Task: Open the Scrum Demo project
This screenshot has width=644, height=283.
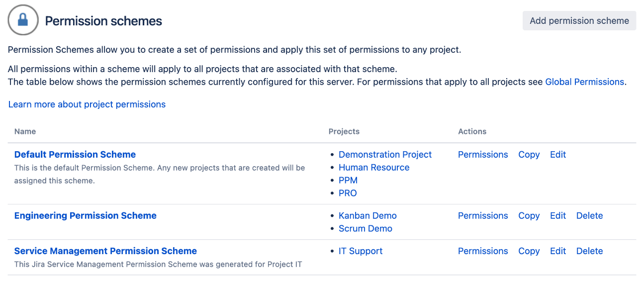Action: click(x=366, y=229)
